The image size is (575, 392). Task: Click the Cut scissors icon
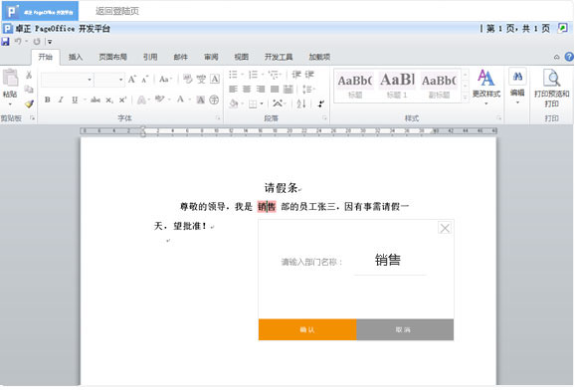pyautogui.click(x=29, y=76)
